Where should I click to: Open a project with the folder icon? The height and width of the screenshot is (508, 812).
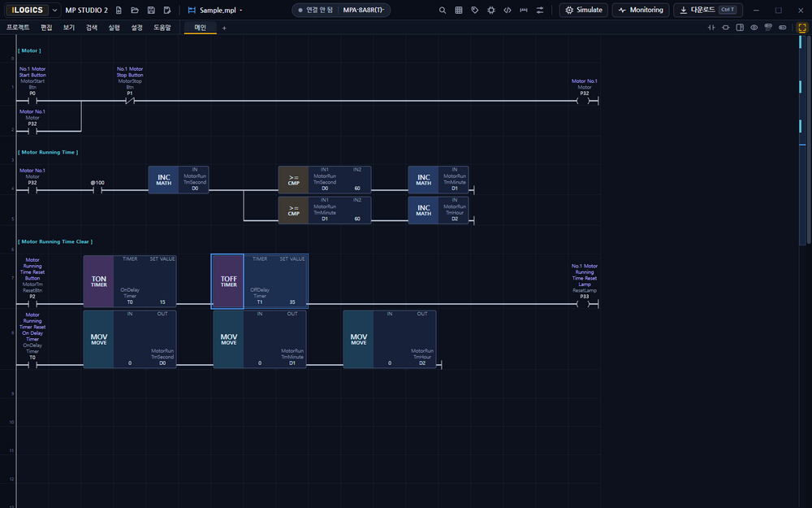tap(135, 10)
